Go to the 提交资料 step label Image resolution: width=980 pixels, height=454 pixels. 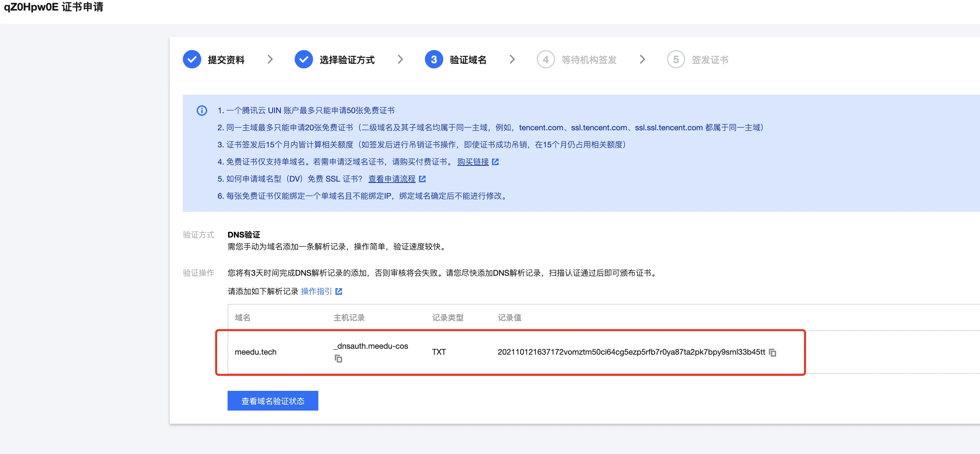point(226,60)
